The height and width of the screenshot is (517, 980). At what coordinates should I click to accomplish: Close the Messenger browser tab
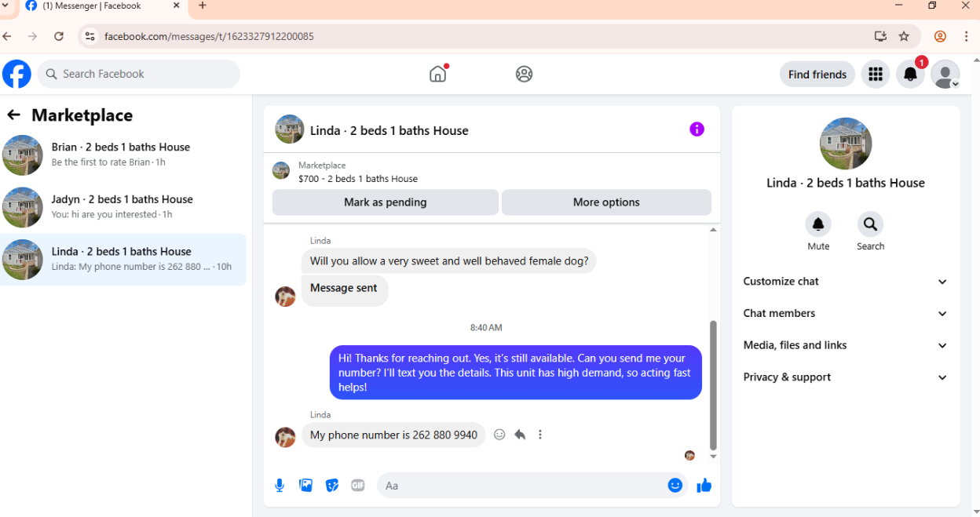pyautogui.click(x=176, y=5)
